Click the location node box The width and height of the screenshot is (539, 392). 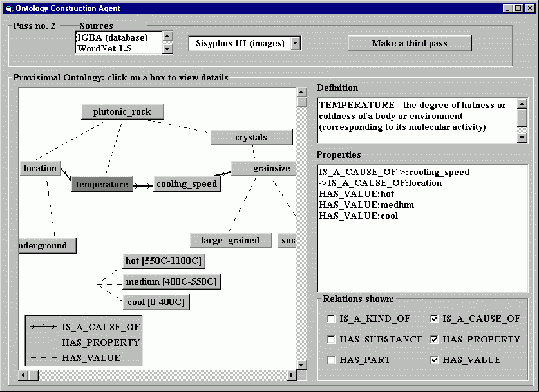pyautogui.click(x=40, y=169)
